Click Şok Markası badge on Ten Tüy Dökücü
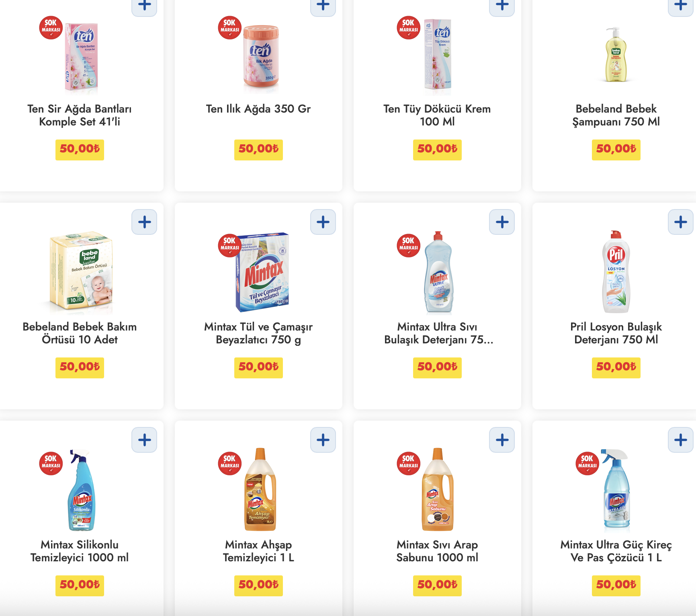The width and height of the screenshot is (696, 616). [x=409, y=27]
